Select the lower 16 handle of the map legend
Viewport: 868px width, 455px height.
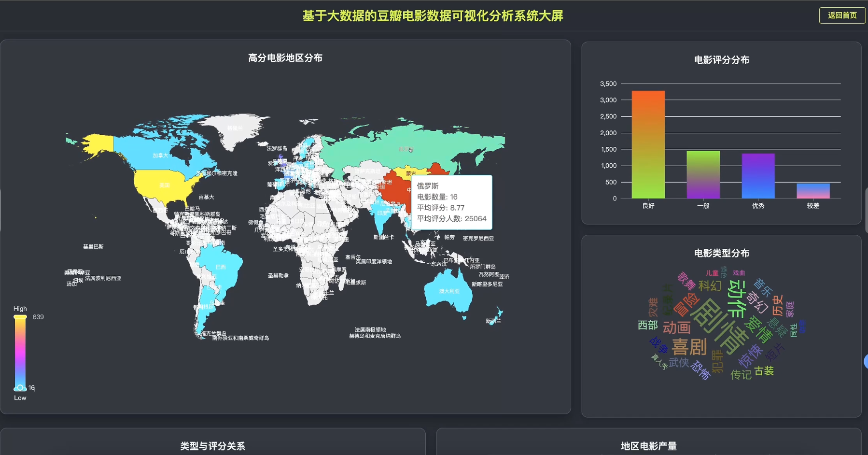[x=20, y=388]
